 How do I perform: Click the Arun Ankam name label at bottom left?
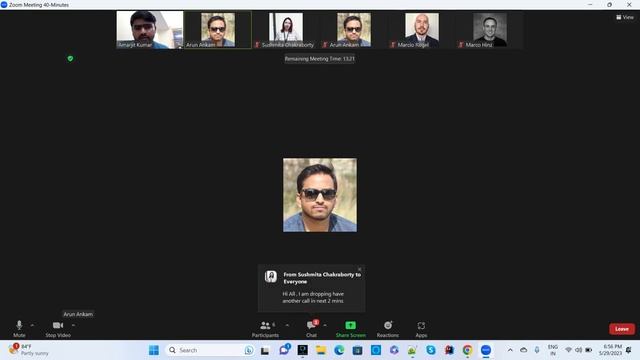tap(78, 314)
